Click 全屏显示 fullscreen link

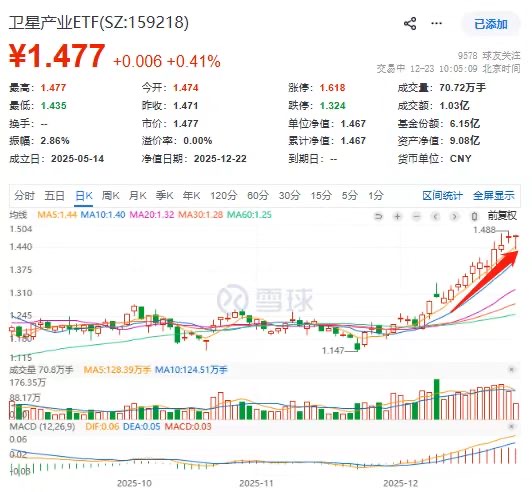(494, 195)
